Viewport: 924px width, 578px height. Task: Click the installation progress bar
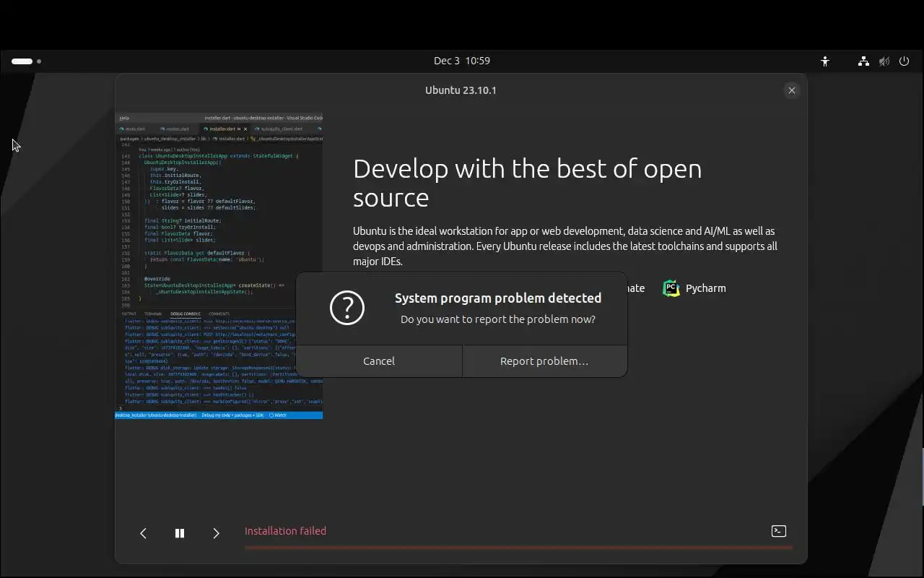point(518,548)
